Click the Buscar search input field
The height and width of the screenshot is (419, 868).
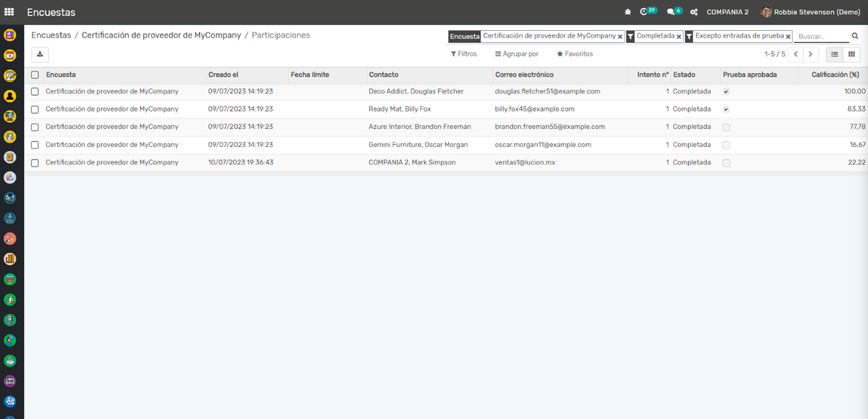(821, 36)
